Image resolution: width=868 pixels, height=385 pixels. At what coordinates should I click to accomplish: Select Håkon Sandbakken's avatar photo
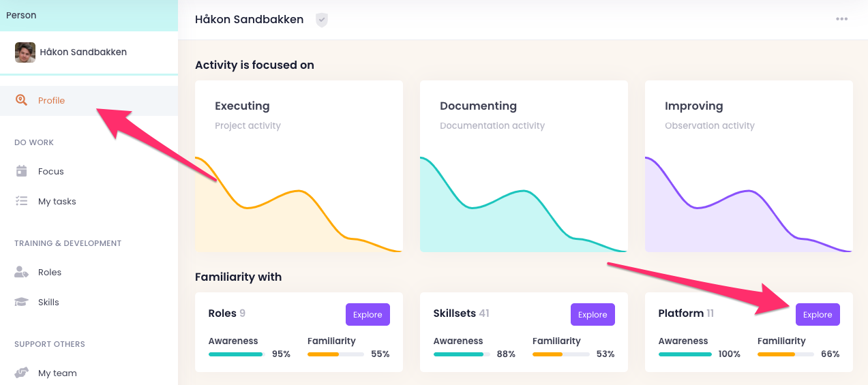coord(25,52)
